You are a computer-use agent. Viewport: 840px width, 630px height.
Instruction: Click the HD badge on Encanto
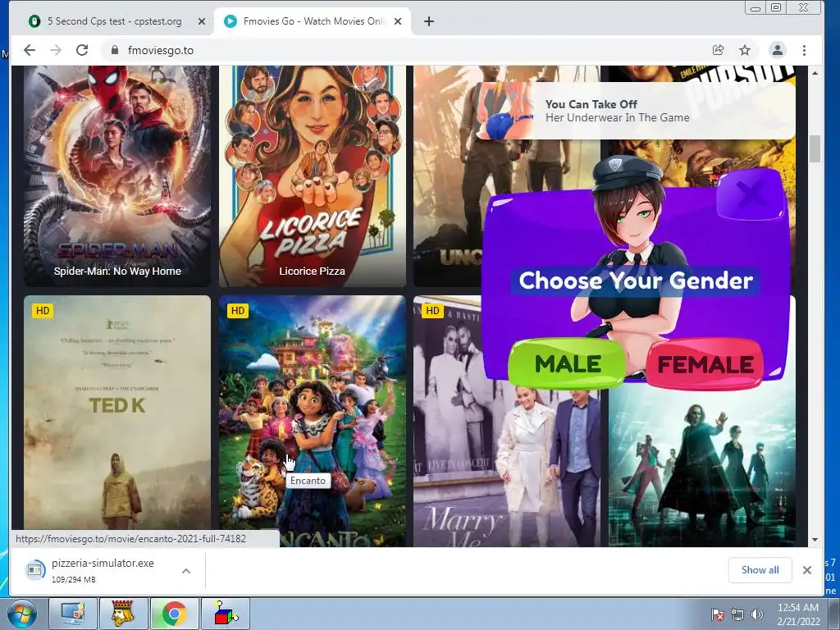point(237,311)
